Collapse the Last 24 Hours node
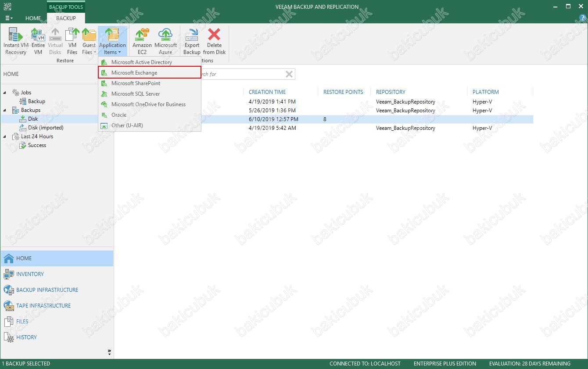Viewport: 588px width, 369px height. [5, 136]
